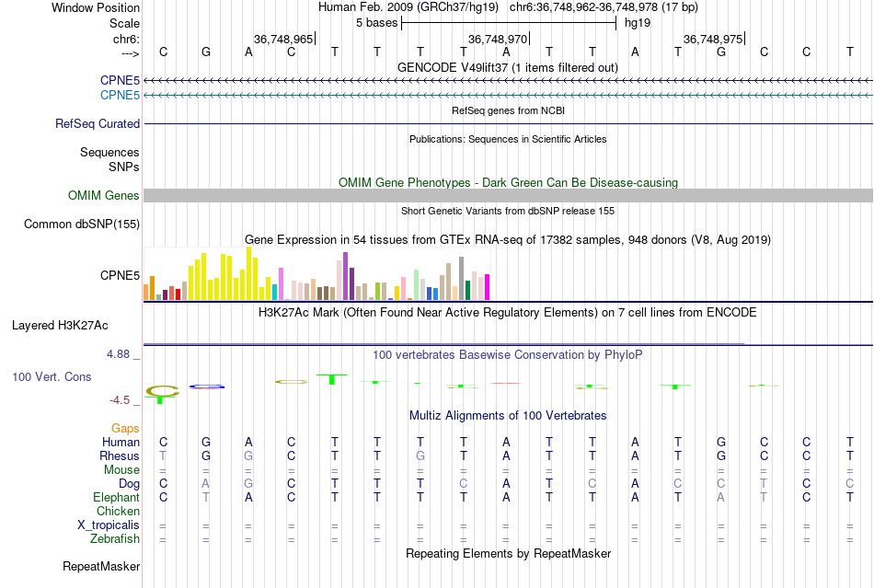Select the OMIM Genes track label

tap(104, 196)
